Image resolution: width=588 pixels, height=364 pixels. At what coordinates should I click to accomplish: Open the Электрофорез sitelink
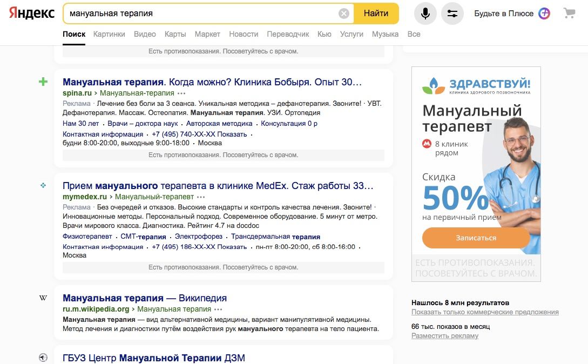point(198,237)
